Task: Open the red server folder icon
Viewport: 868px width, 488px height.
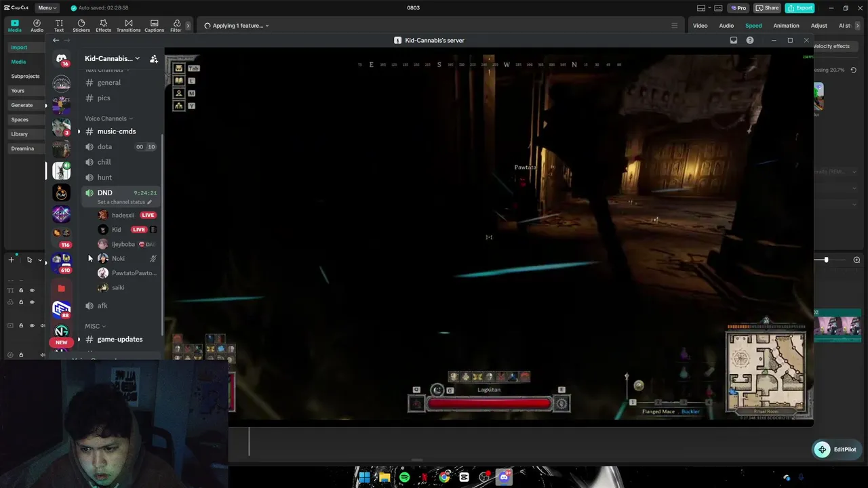Action: (x=62, y=288)
